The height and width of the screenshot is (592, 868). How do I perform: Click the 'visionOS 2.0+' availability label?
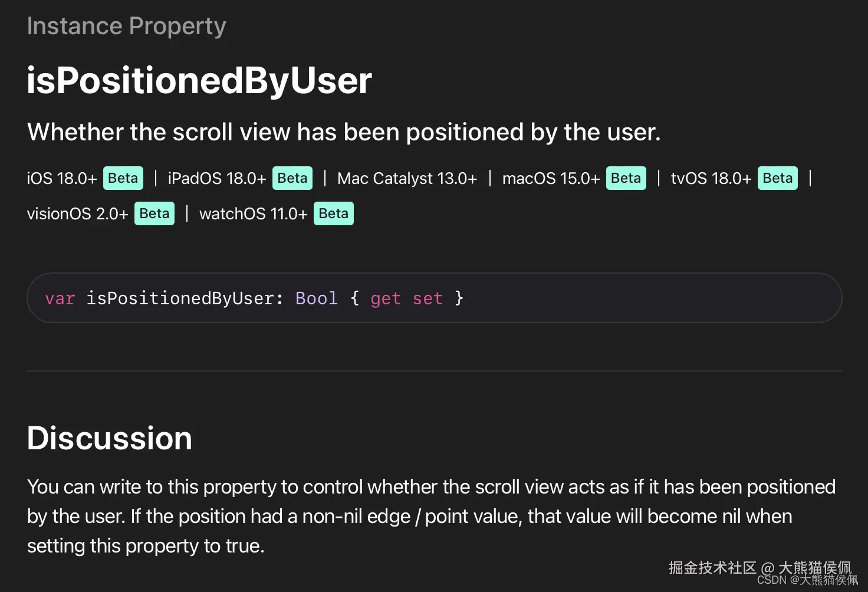click(x=77, y=213)
